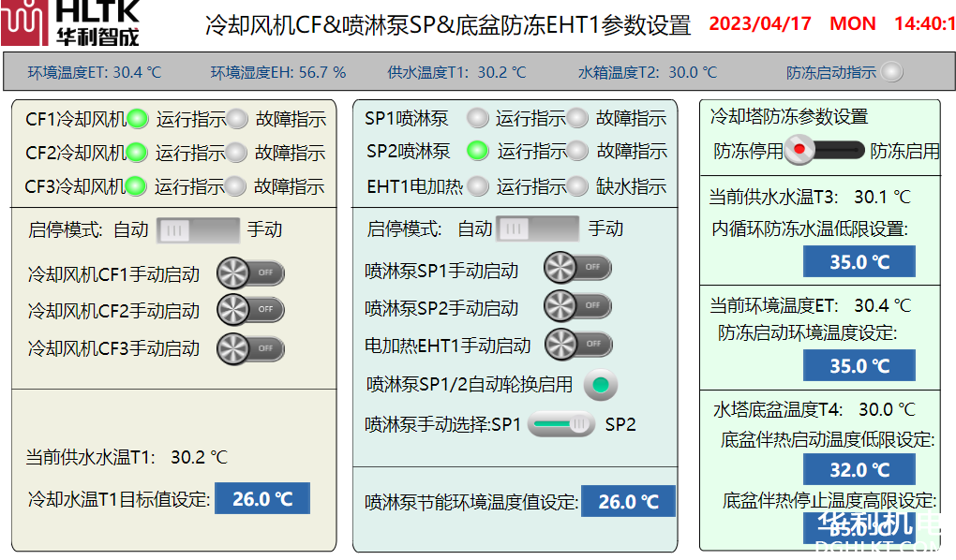
Task: Toggle cooling fan CF3 manual start switch
Action: click(x=250, y=347)
